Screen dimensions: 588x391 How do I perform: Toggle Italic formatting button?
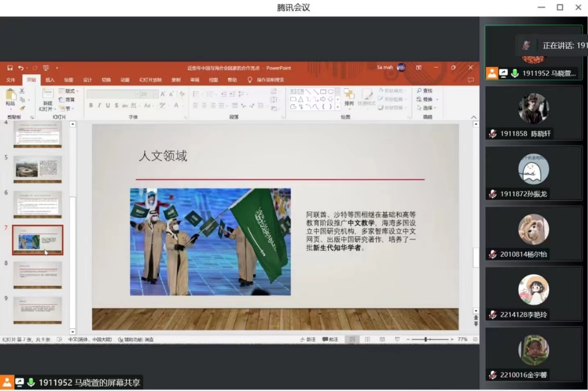point(99,105)
